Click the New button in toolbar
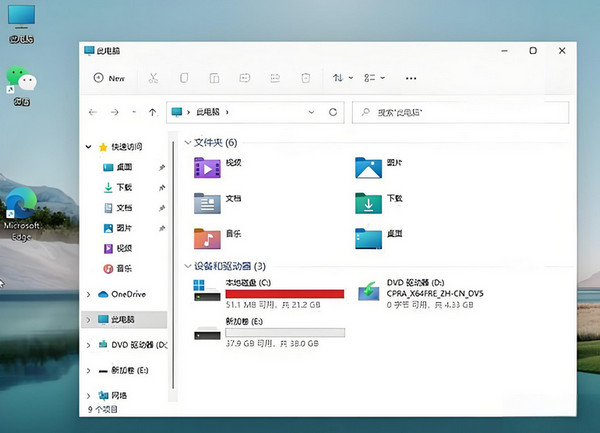600x433 pixels. pos(109,78)
